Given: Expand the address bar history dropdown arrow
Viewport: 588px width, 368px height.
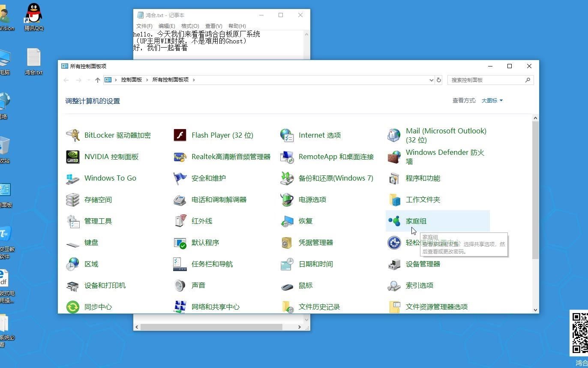Looking at the screenshot, I should click(431, 80).
